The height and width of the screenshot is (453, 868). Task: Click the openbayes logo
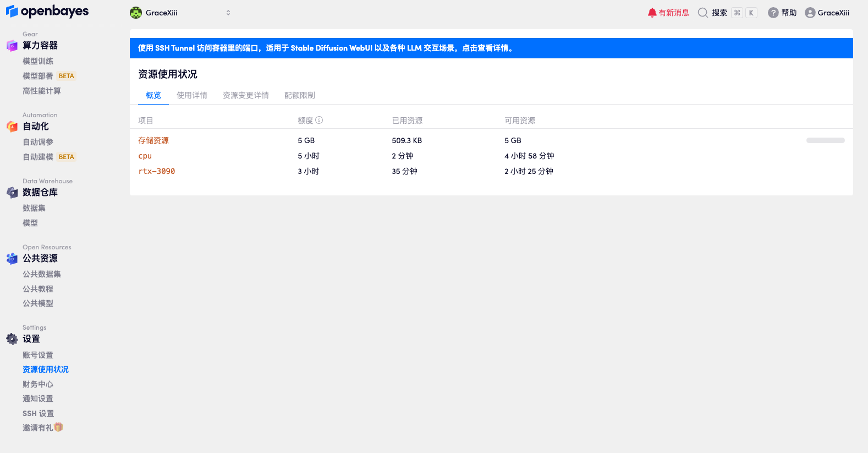click(47, 12)
